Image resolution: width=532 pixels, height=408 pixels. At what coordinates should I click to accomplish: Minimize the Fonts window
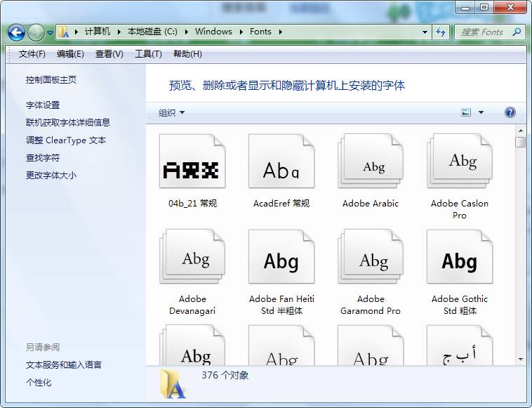(x=465, y=7)
